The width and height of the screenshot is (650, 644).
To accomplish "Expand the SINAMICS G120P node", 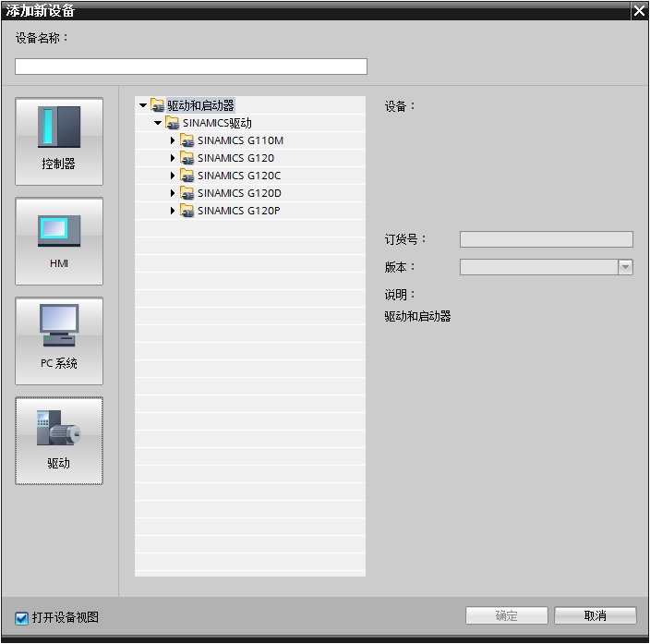I will pos(173,211).
